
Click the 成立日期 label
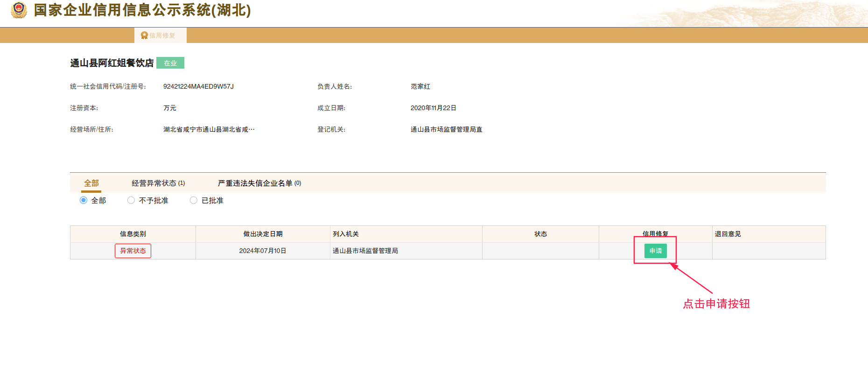[331, 108]
